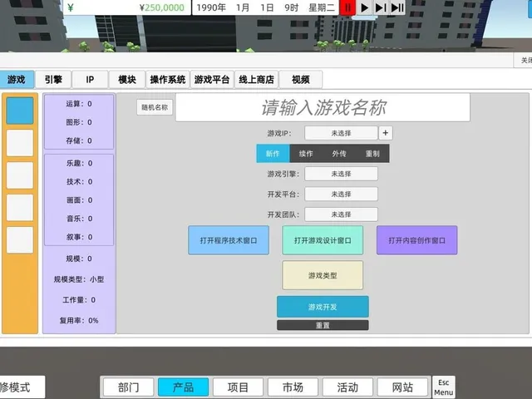The width and height of the screenshot is (532, 399).
Task: Choose the 重制 remake option
Action: coord(372,153)
